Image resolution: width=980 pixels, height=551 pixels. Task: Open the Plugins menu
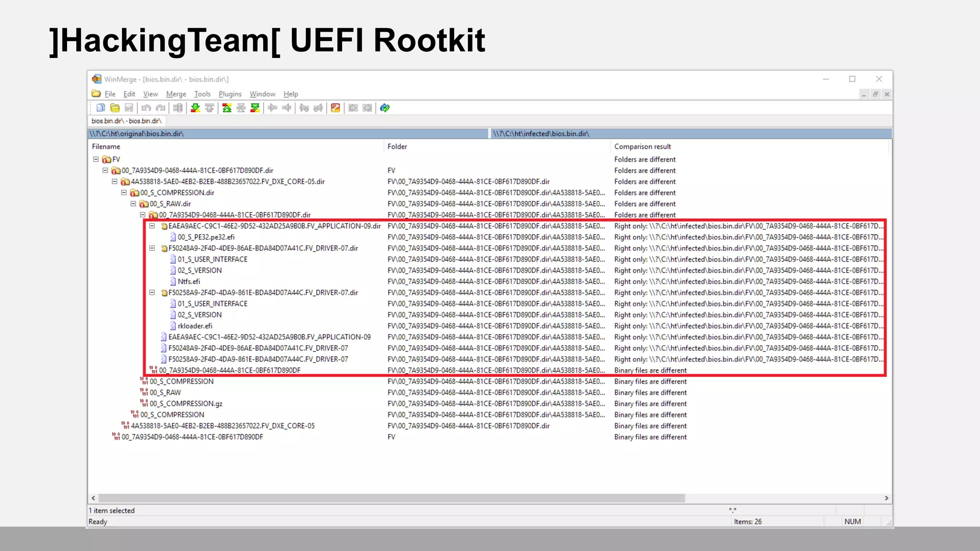230,94
